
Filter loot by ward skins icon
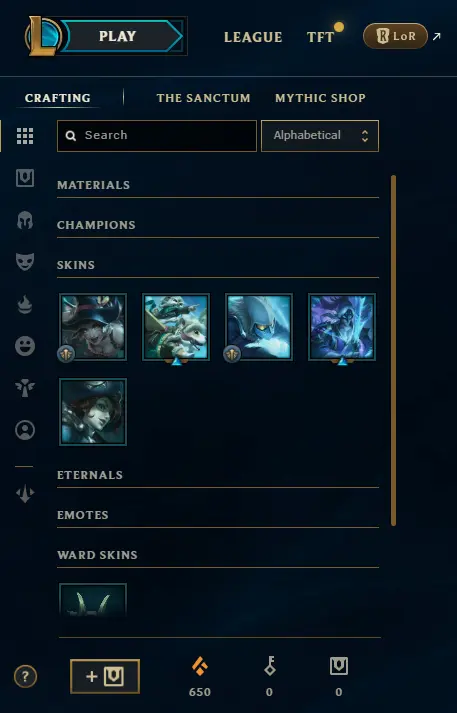coord(25,388)
